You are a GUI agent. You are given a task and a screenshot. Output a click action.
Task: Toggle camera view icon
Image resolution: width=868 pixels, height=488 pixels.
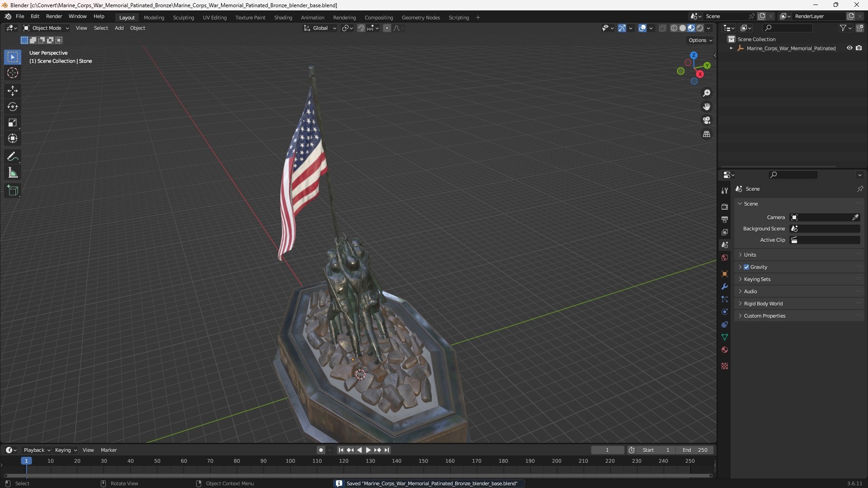click(707, 120)
